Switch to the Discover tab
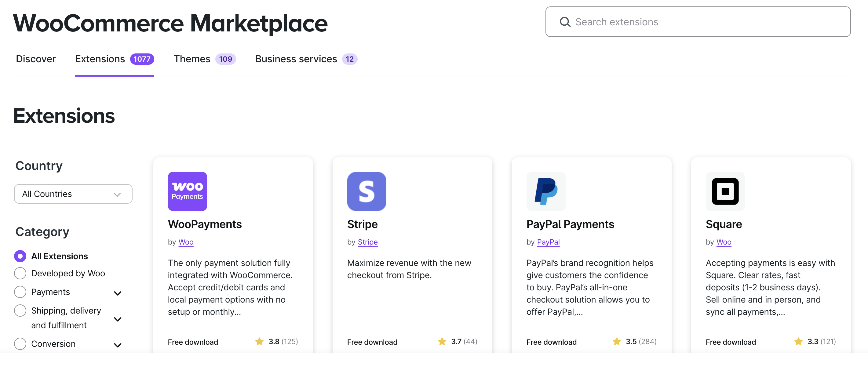Screen dimensions: 868x367 coord(36,59)
